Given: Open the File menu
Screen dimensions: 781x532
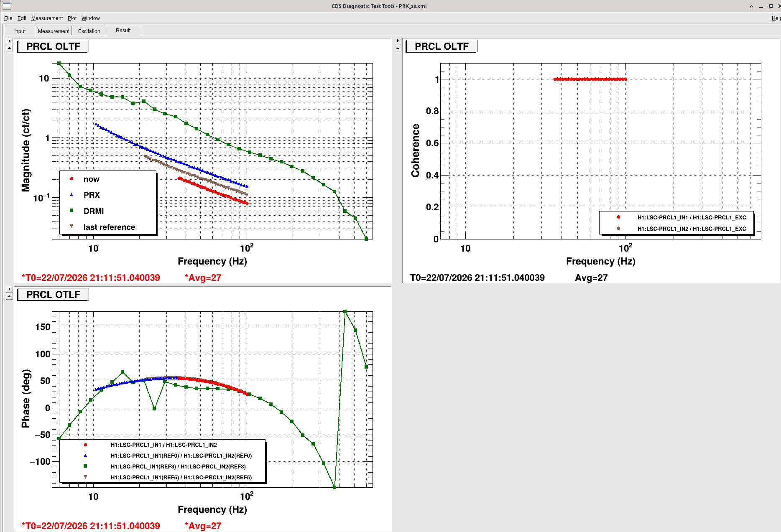Looking at the screenshot, I should [x=8, y=18].
